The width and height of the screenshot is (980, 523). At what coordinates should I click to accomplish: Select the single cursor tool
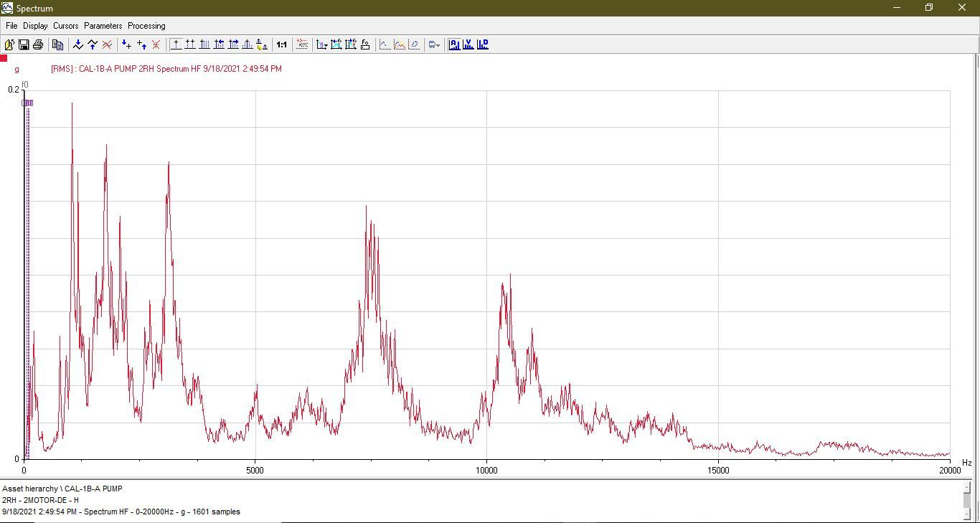point(176,44)
